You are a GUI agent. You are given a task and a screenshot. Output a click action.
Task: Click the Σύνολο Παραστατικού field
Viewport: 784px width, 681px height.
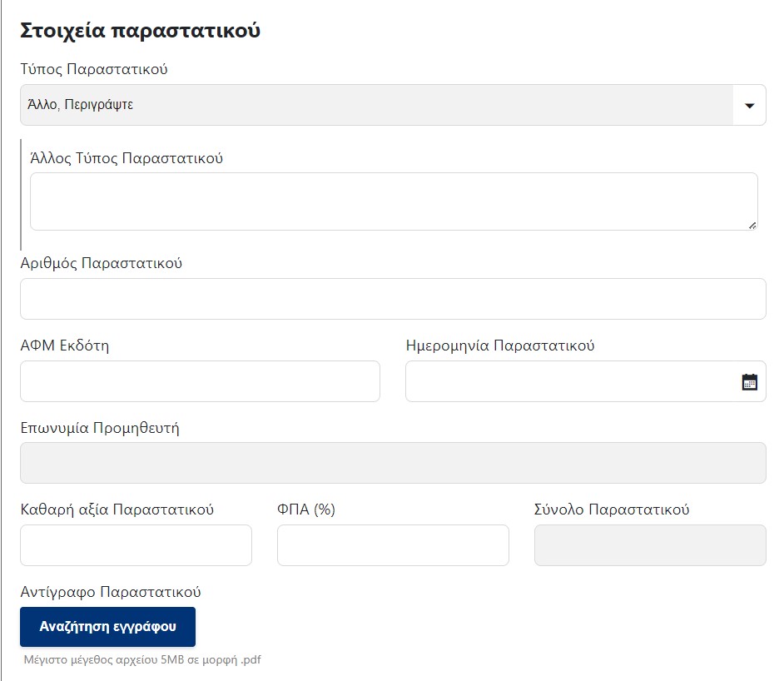(650, 545)
